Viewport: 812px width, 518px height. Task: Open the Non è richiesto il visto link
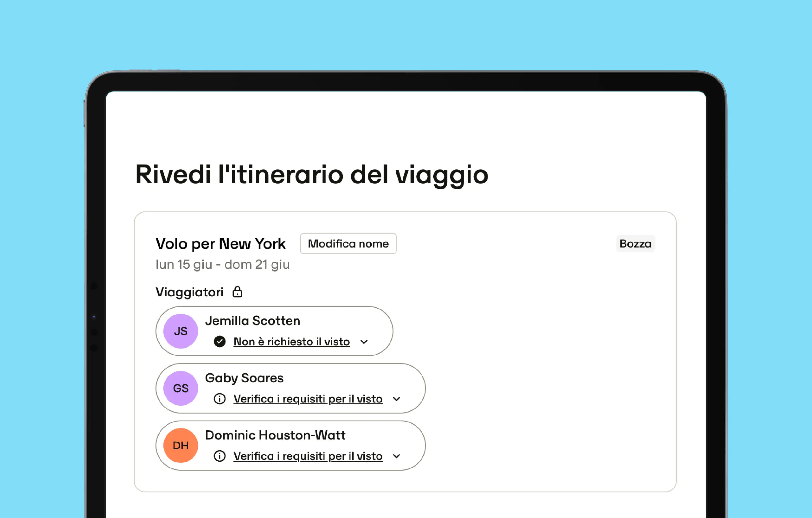[x=292, y=342]
